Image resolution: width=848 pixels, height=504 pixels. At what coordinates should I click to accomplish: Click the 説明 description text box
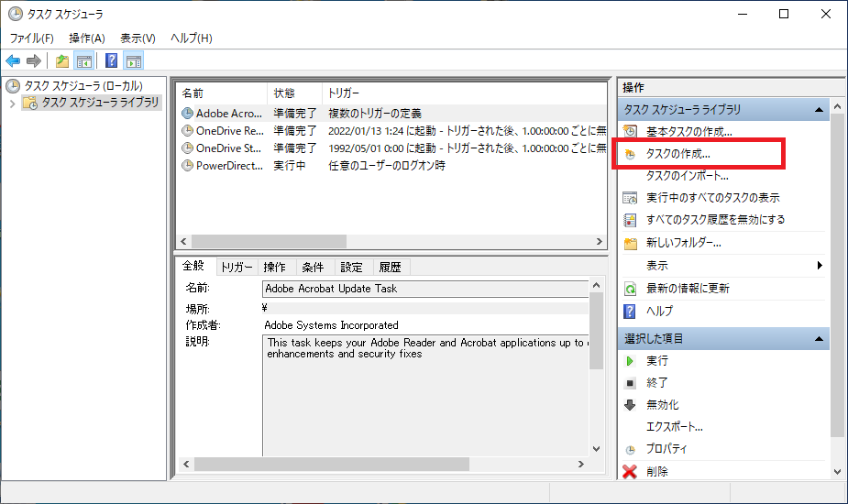point(425,395)
